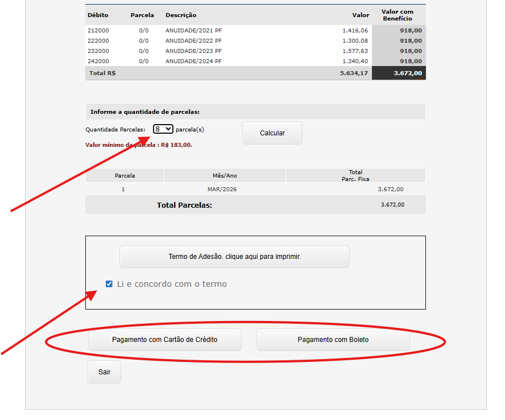
Task: Select debit code 212000
Action: 98,31
